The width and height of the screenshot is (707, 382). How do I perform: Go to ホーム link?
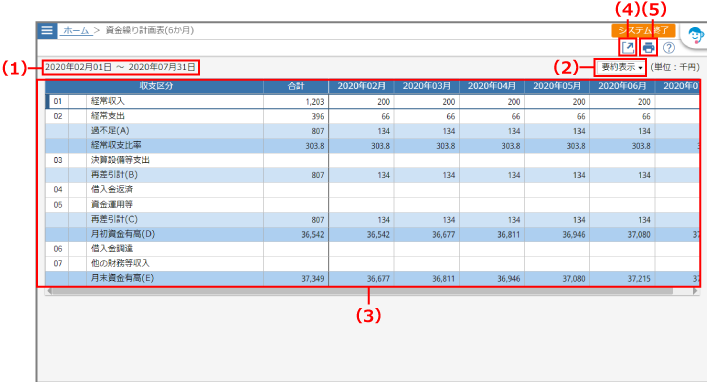pyautogui.click(x=76, y=30)
